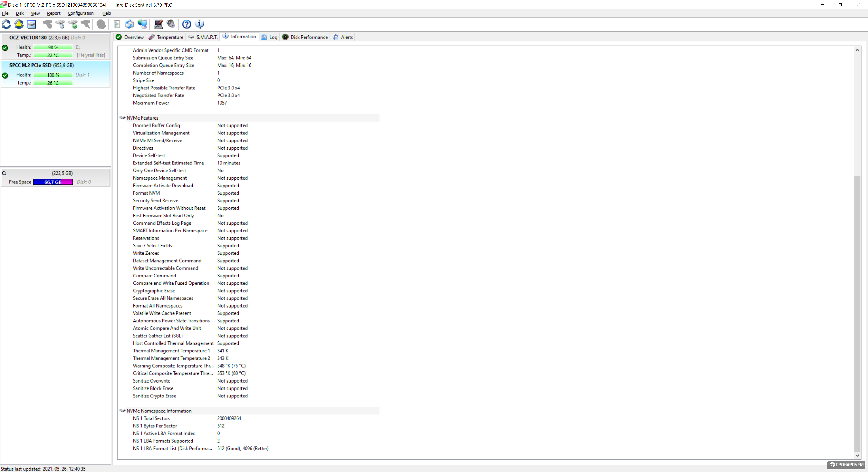Select the Extended Self-test Estimated Time row

249,163
